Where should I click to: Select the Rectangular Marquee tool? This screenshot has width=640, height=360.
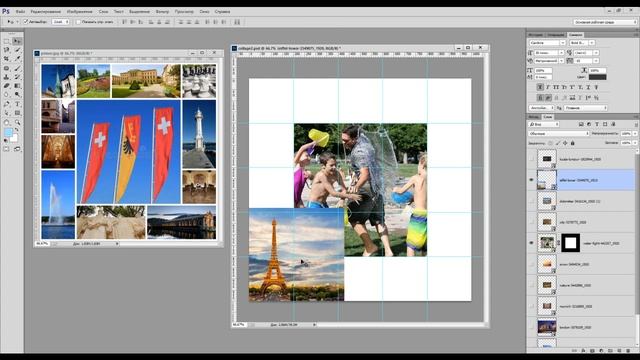click(x=7, y=41)
